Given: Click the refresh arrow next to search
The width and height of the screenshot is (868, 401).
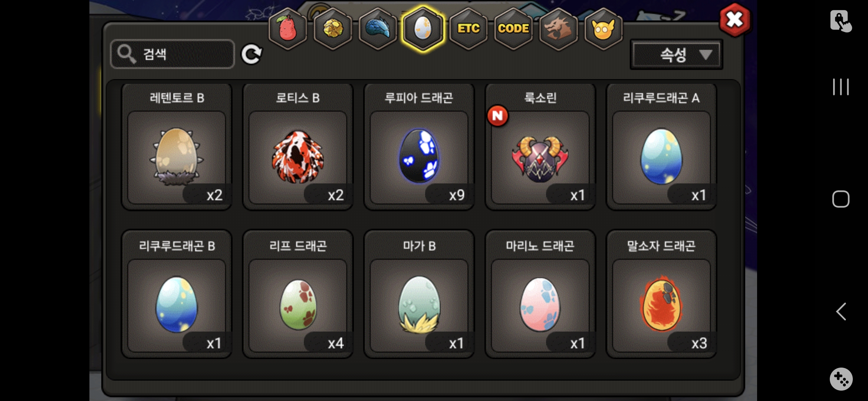Looking at the screenshot, I should (251, 55).
